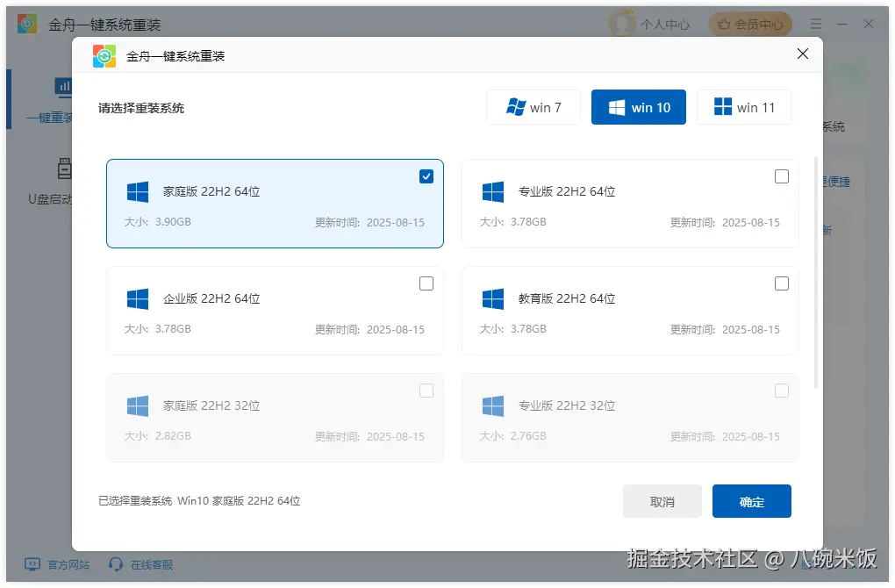Click the 已选择重装系统 Win10 家庭版 status text
895x588 pixels.
click(x=199, y=500)
